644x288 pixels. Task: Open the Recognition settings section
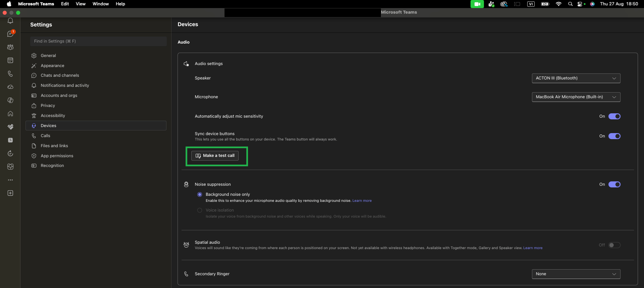pos(96,166)
